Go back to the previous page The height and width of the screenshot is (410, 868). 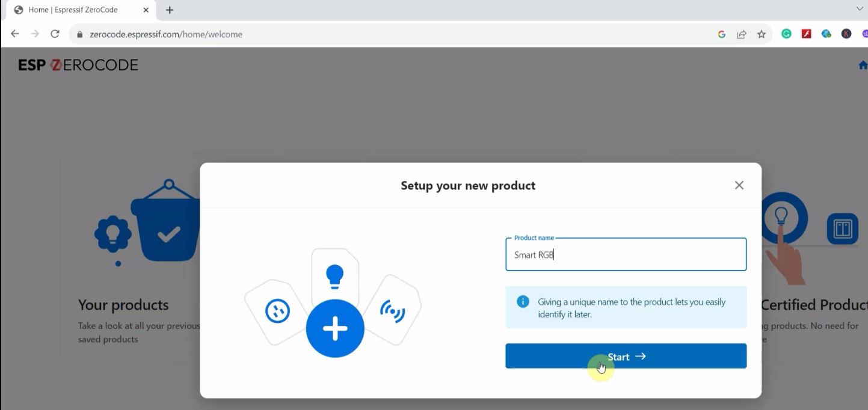tap(15, 34)
